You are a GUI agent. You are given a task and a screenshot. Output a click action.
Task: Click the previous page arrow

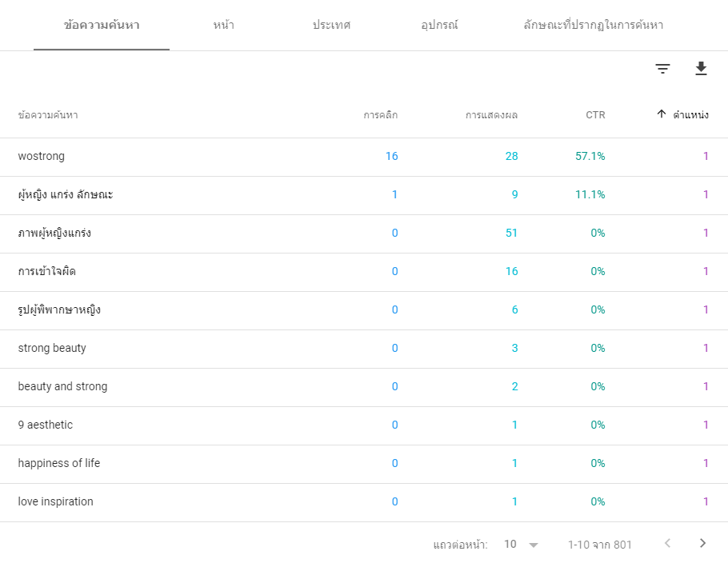[667, 543]
